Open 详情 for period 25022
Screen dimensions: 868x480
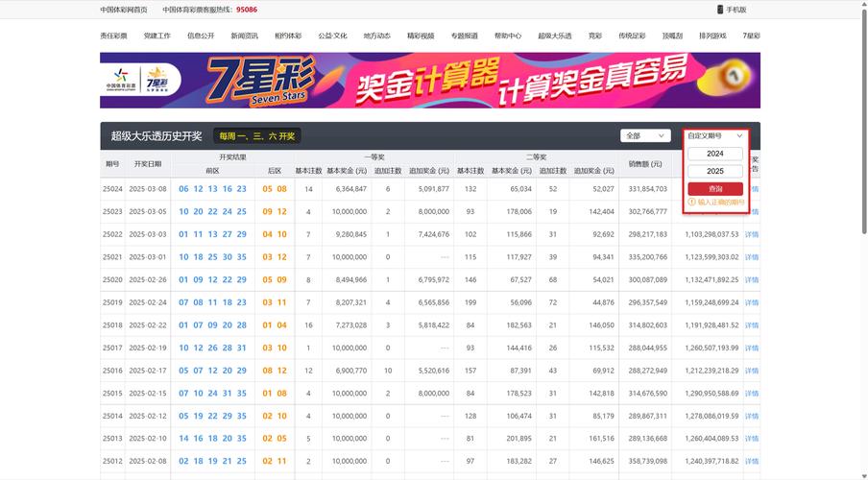click(x=752, y=234)
